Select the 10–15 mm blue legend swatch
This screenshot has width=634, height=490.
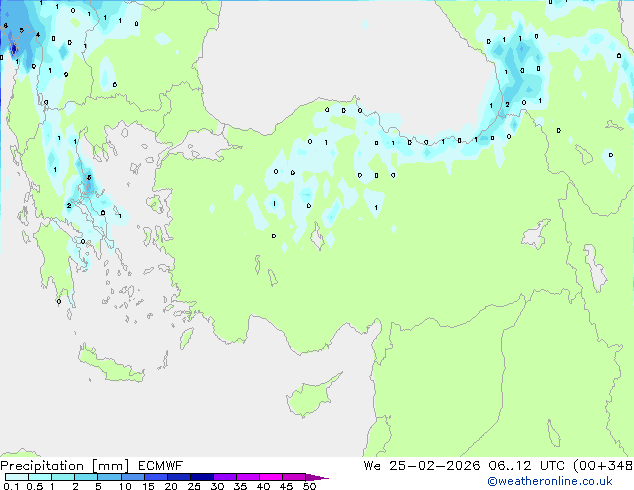(132, 477)
